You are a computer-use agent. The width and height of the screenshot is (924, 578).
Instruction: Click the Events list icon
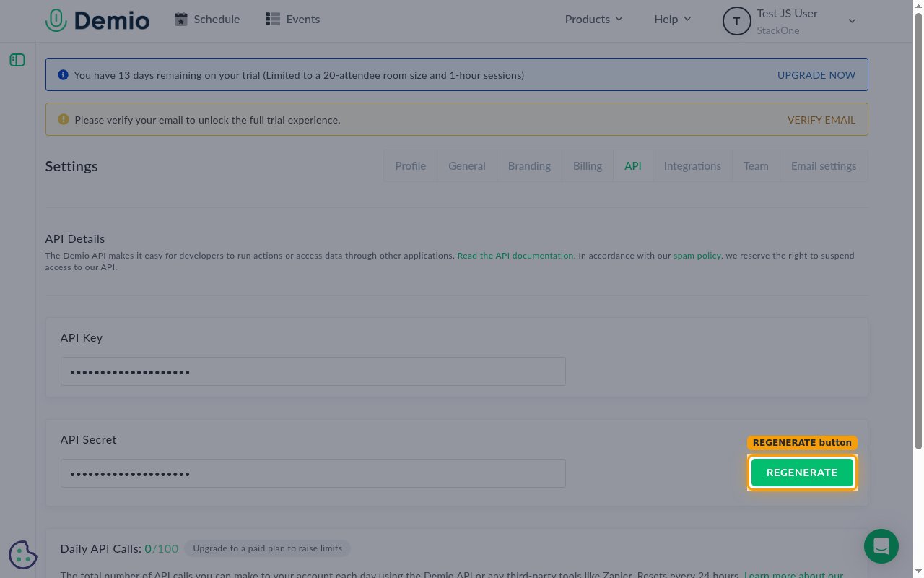point(272,20)
